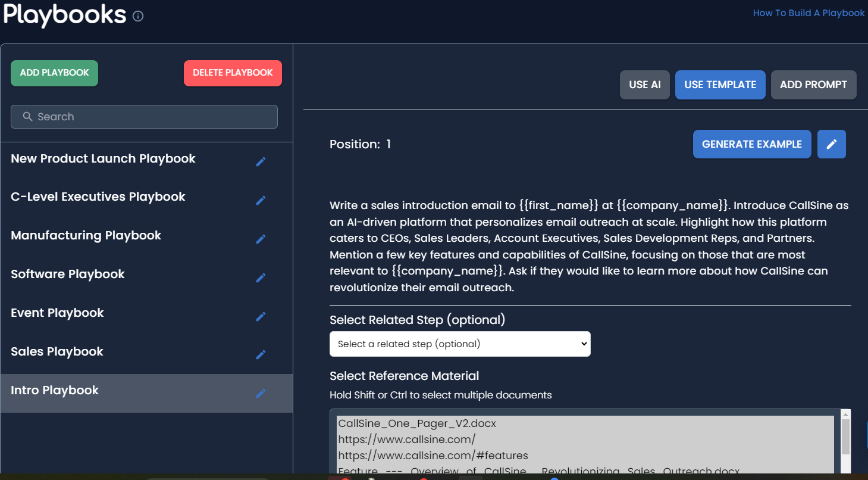Click the blue edit prompt pencil button
The height and width of the screenshot is (480, 868).
831,144
